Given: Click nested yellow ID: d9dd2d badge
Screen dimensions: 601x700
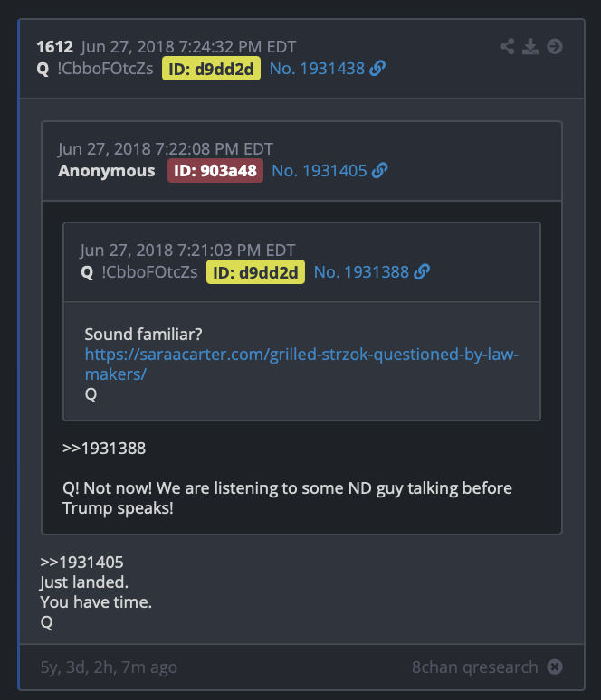Looking at the screenshot, I should pyautogui.click(x=255, y=272).
